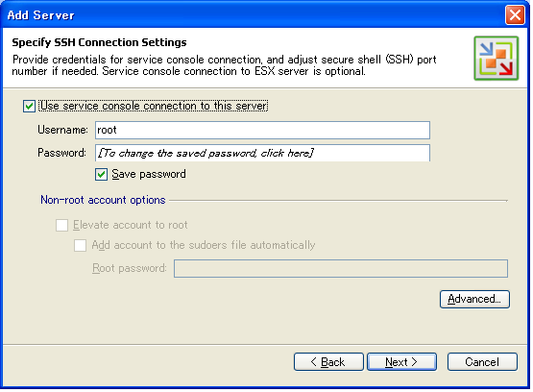
Task: Click the Specify SSH Connection Settings heading
Action: tap(99, 42)
